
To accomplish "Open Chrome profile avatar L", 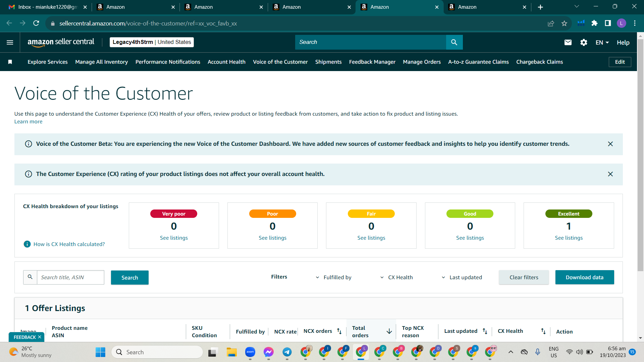I will point(621,23).
